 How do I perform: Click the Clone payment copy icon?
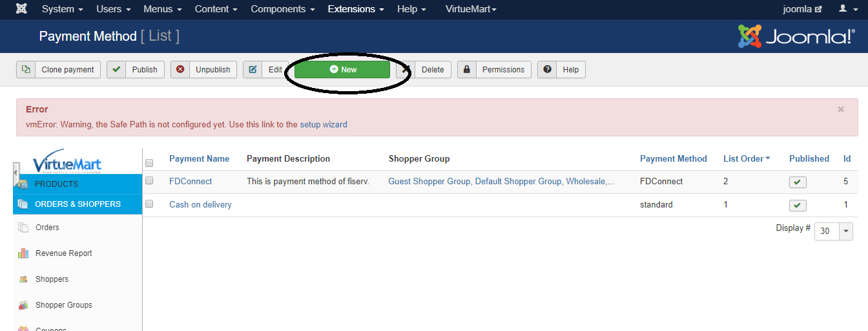tap(26, 70)
